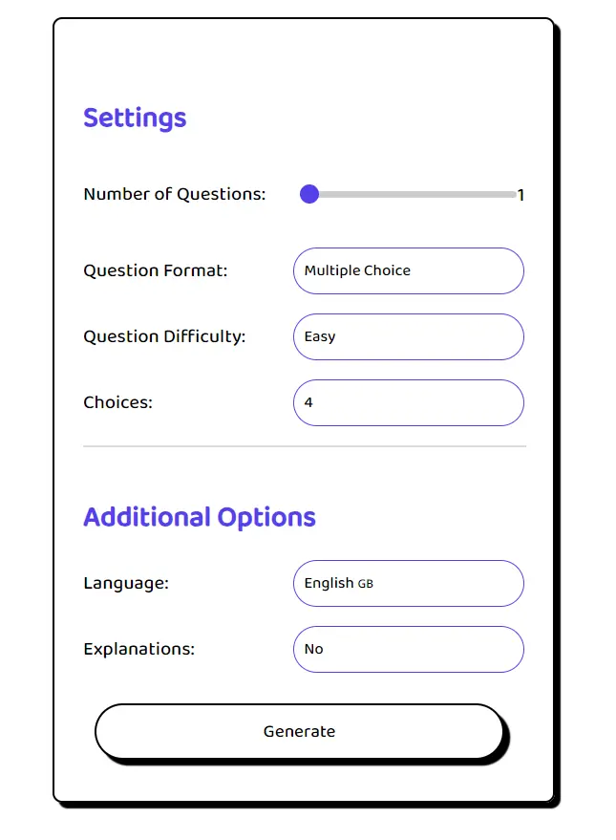Click the value 1 next to the slider
The image size is (616, 840).
521,194
